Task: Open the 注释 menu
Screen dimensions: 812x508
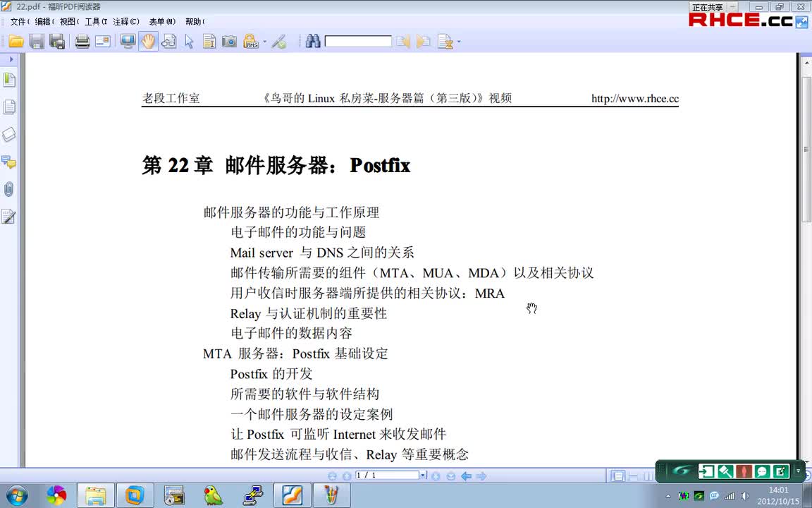Action: click(x=126, y=22)
